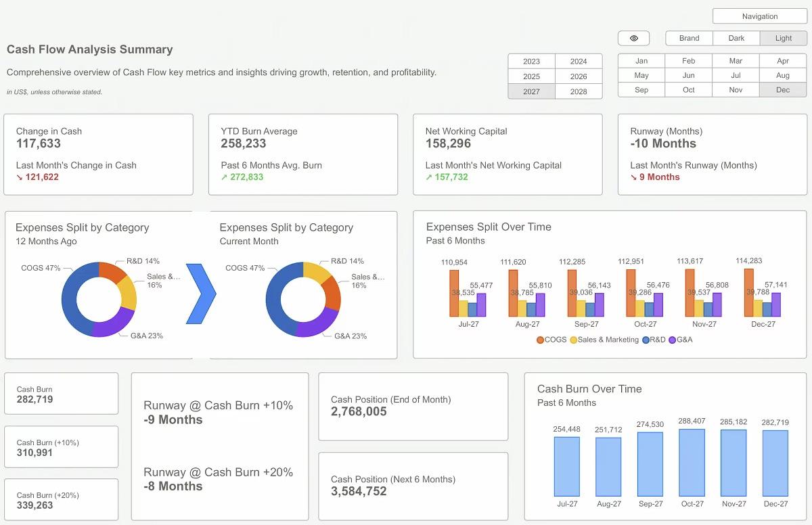Choose the Dec month filter
The width and height of the screenshot is (812, 525).
(x=783, y=90)
